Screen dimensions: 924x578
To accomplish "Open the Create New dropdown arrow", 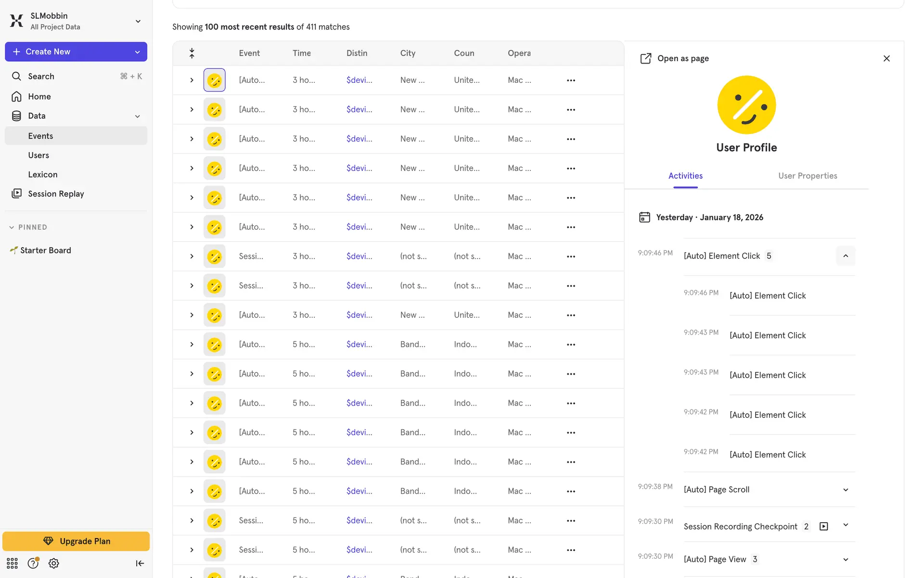I will click(x=138, y=52).
